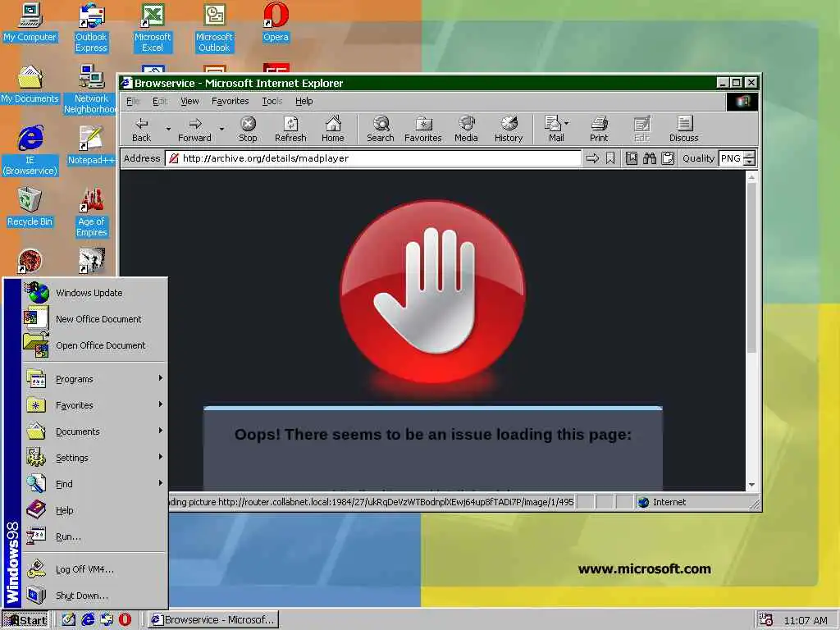Stop loading the page

(x=248, y=130)
